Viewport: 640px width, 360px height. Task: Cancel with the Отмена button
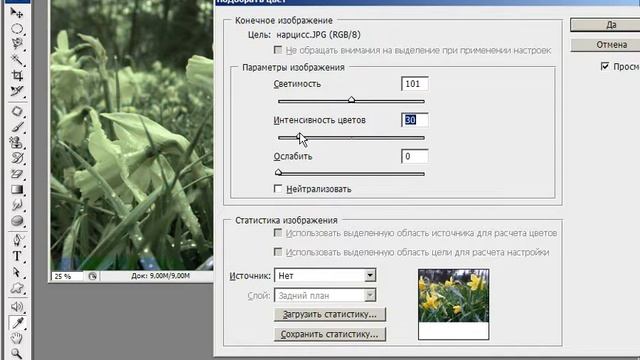(x=605, y=44)
